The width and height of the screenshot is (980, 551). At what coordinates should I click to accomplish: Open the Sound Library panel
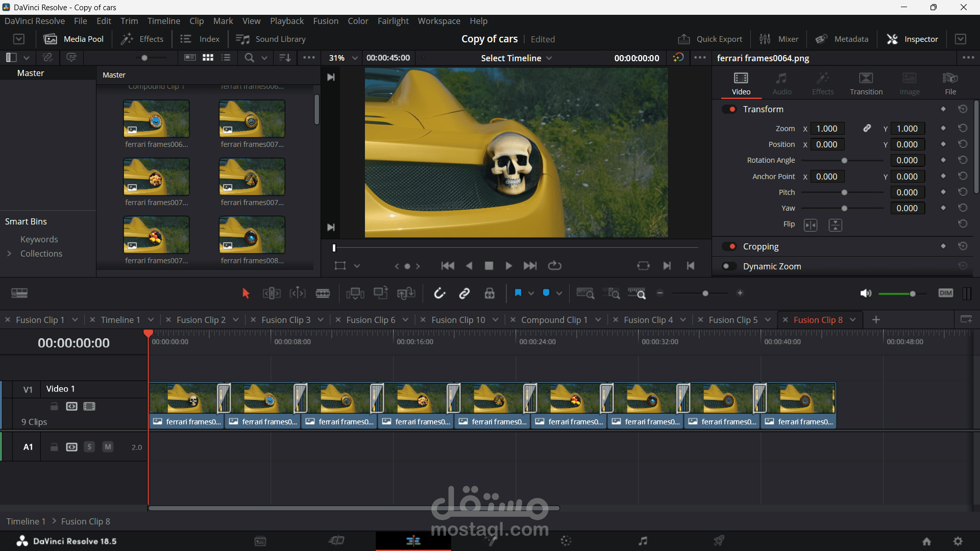[271, 39]
